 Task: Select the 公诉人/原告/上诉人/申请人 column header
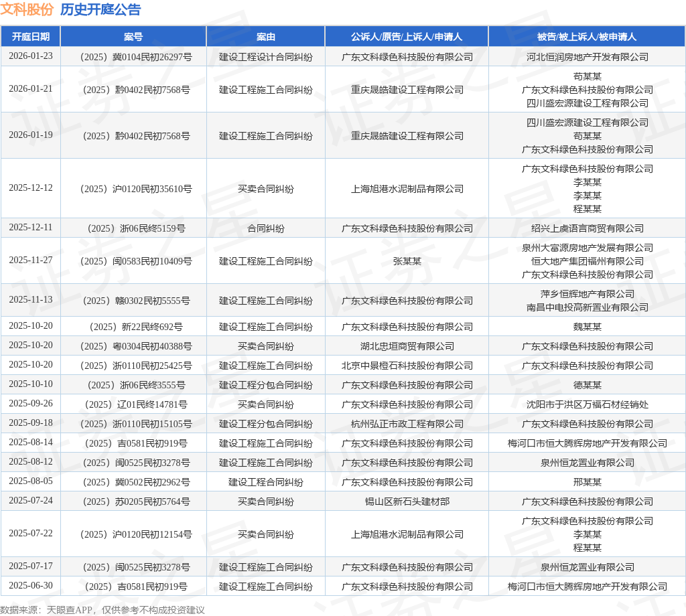[407, 37]
